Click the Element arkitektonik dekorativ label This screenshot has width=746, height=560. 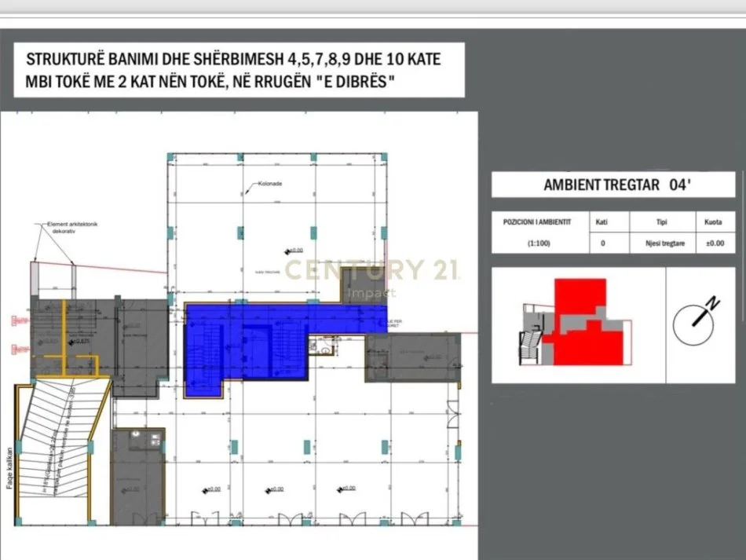(72, 226)
